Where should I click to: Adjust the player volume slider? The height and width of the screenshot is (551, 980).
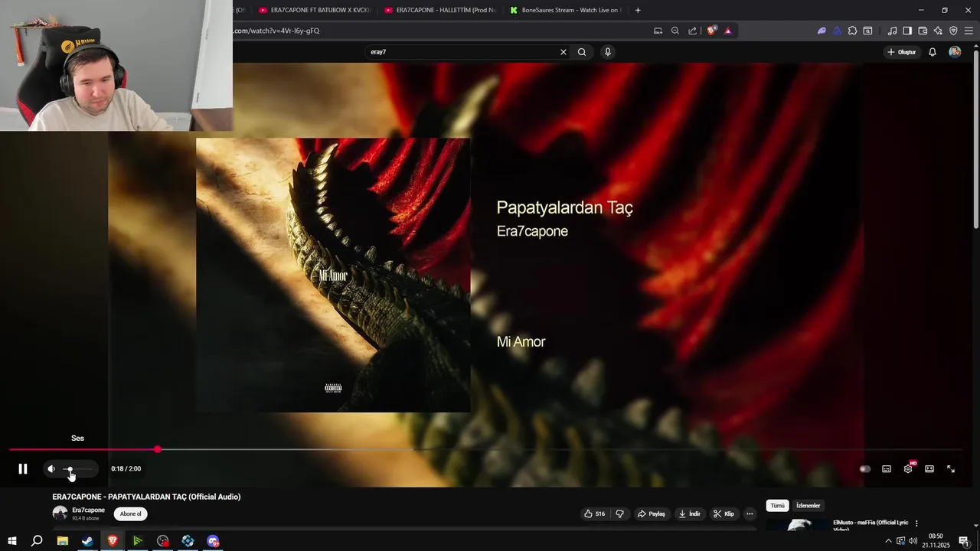[77, 469]
